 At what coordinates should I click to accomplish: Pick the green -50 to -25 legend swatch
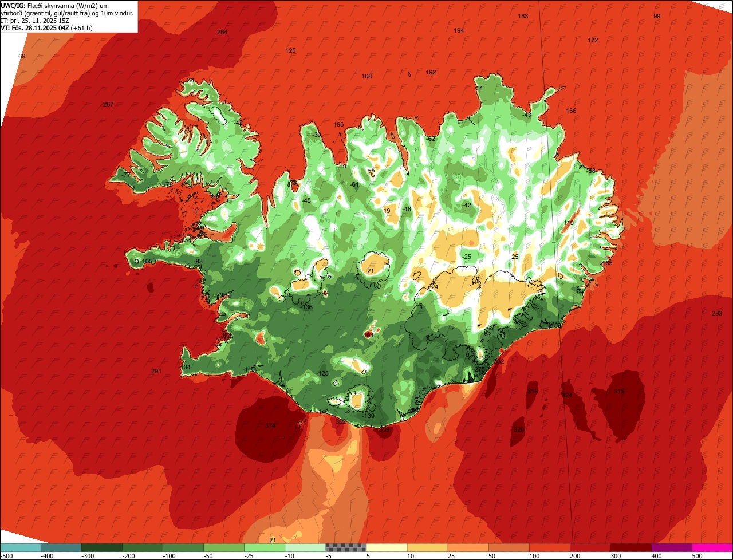click(223, 547)
